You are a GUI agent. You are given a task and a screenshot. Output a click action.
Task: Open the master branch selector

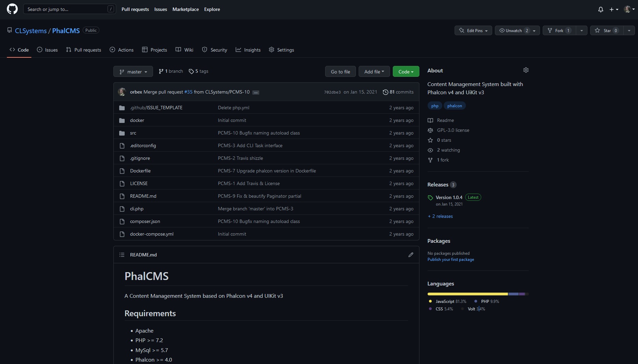133,72
